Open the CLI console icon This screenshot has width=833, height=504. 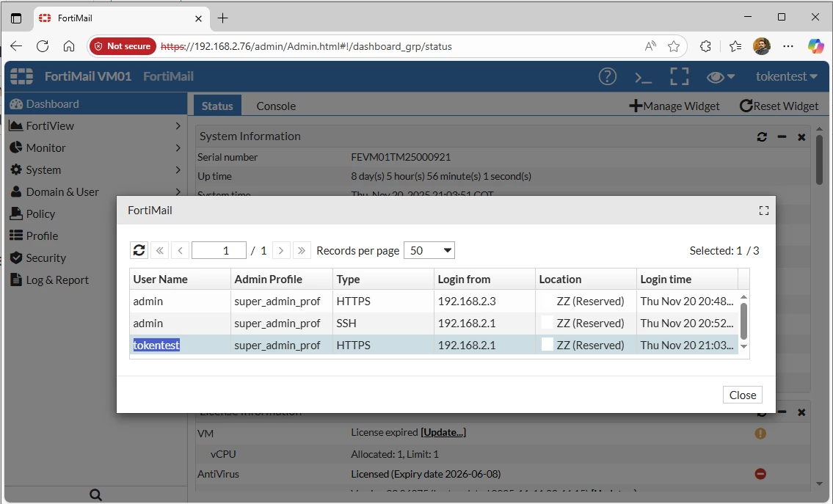coord(644,78)
